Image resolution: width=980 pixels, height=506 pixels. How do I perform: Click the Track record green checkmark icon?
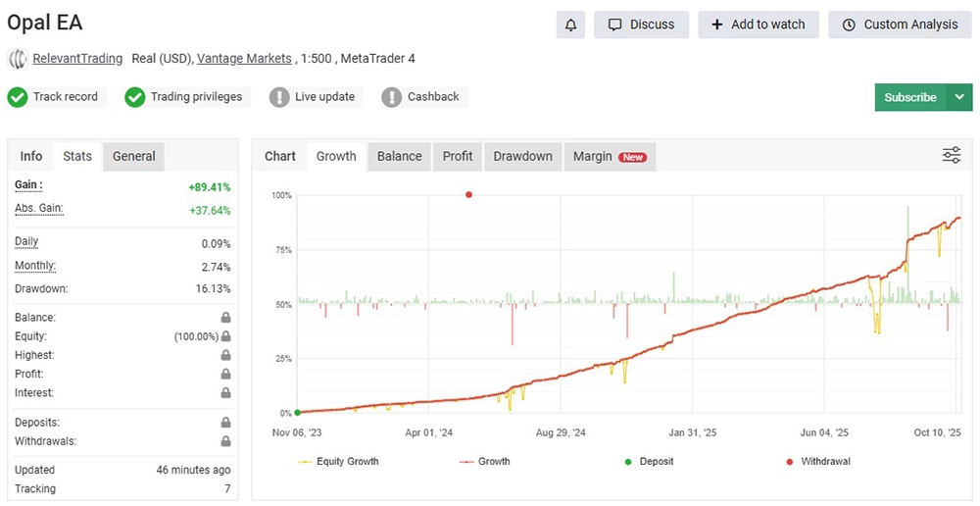[18, 97]
